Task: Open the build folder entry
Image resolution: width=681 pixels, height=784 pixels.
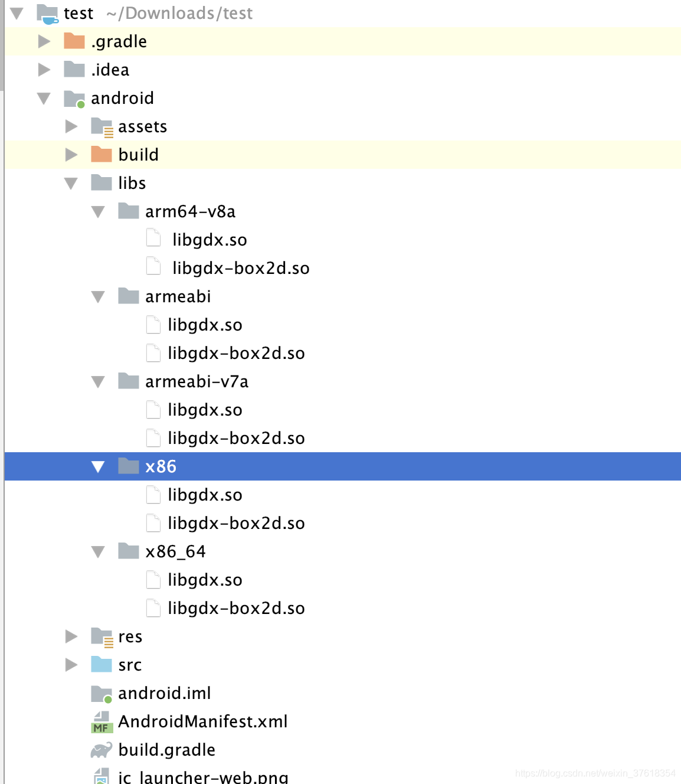Action: 139,154
